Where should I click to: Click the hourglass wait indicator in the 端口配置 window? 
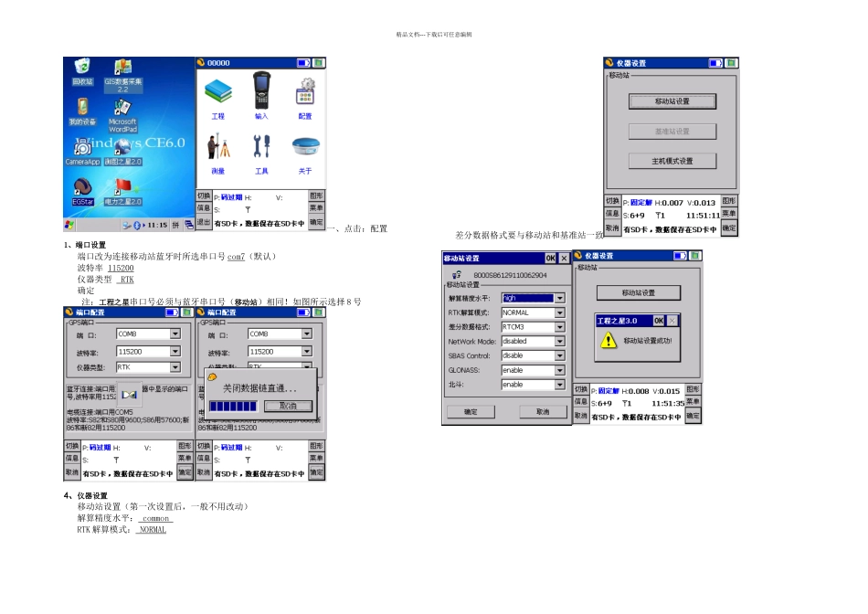[129, 395]
